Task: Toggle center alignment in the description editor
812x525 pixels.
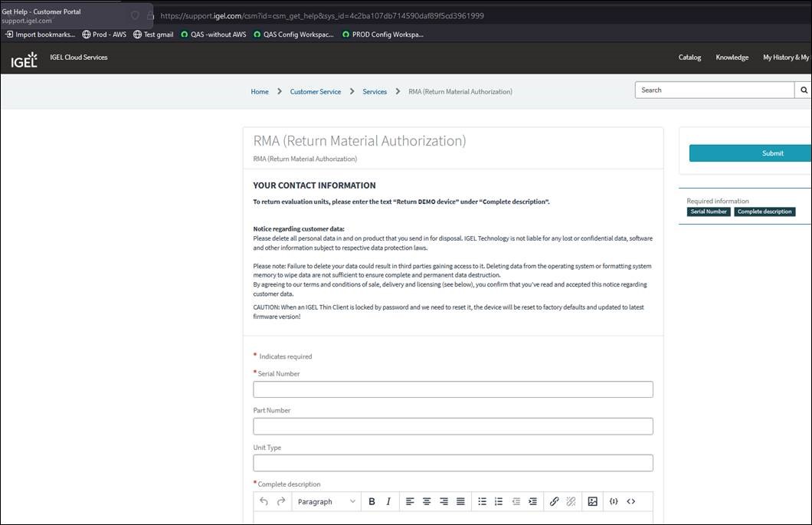Action: (x=426, y=501)
